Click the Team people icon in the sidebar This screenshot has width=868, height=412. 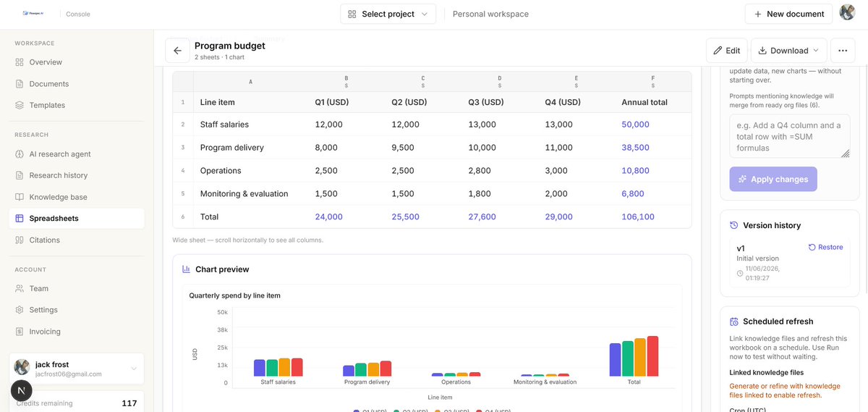(x=20, y=288)
